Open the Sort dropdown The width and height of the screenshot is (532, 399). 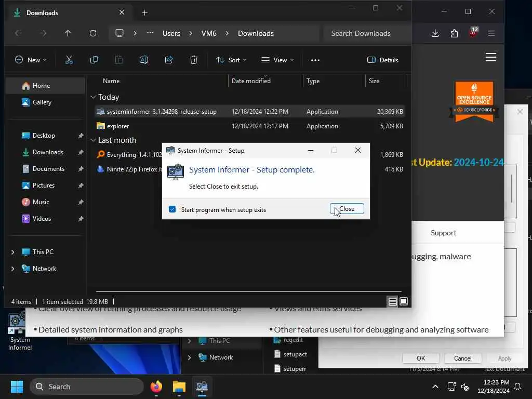[231, 60]
